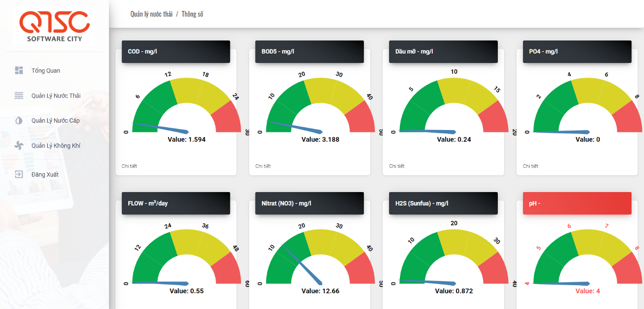Click the PO4 - mg/l card header

point(577,52)
